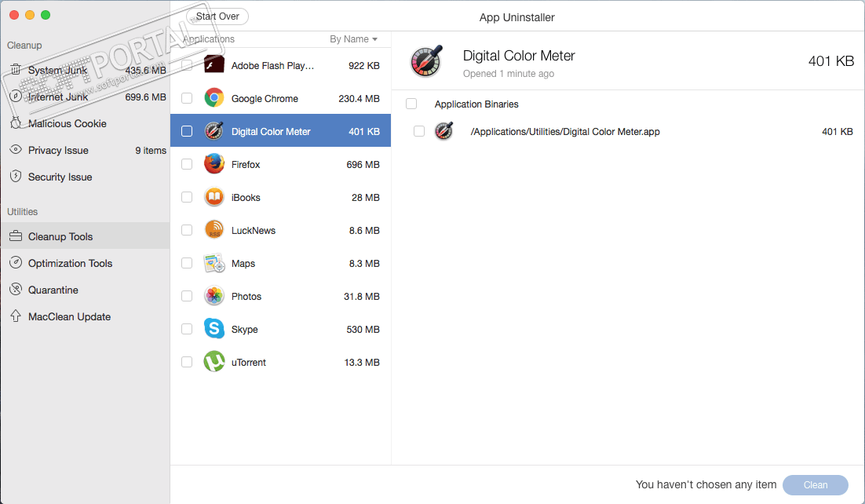Select the Google Chrome row name
The image size is (865, 504).
pyautogui.click(x=265, y=99)
